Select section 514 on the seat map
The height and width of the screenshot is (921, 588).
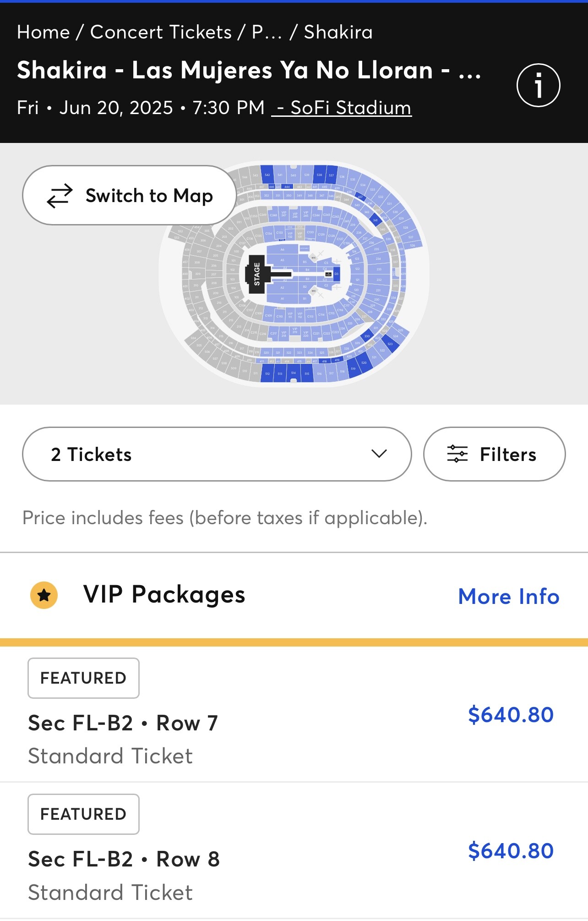pos(293,373)
